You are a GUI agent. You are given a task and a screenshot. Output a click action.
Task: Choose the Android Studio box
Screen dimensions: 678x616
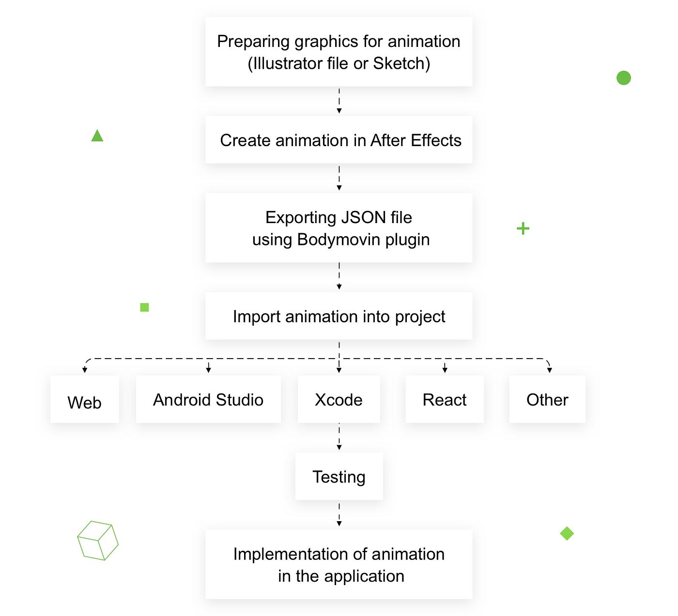click(208, 399)
